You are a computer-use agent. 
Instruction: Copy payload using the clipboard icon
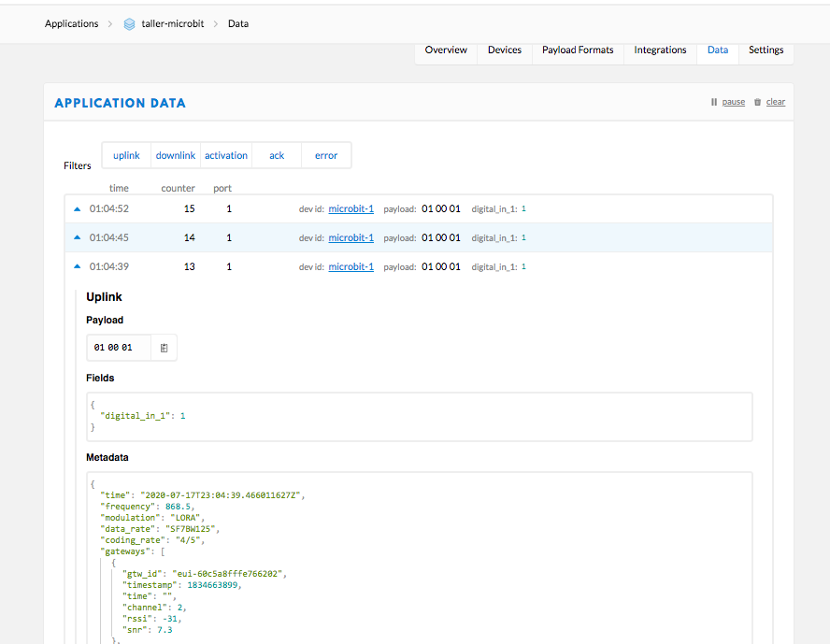pyautogui.click(x=164, y=348)
